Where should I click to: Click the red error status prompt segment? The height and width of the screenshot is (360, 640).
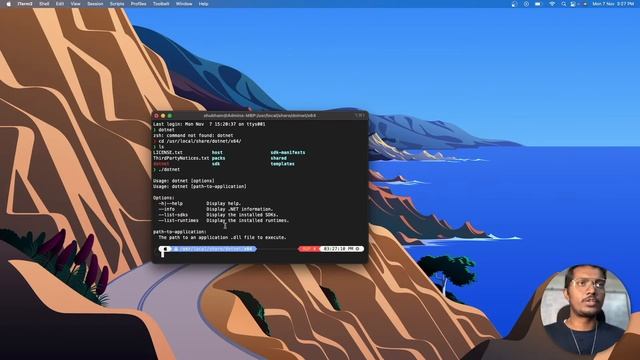point(309,249)
